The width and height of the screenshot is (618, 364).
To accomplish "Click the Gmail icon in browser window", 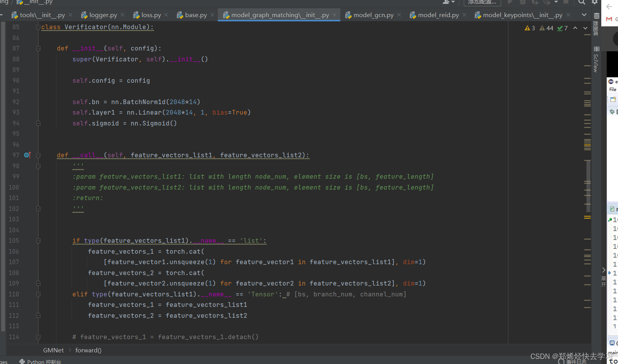I will pyautogui.click(x=609, y=19).
